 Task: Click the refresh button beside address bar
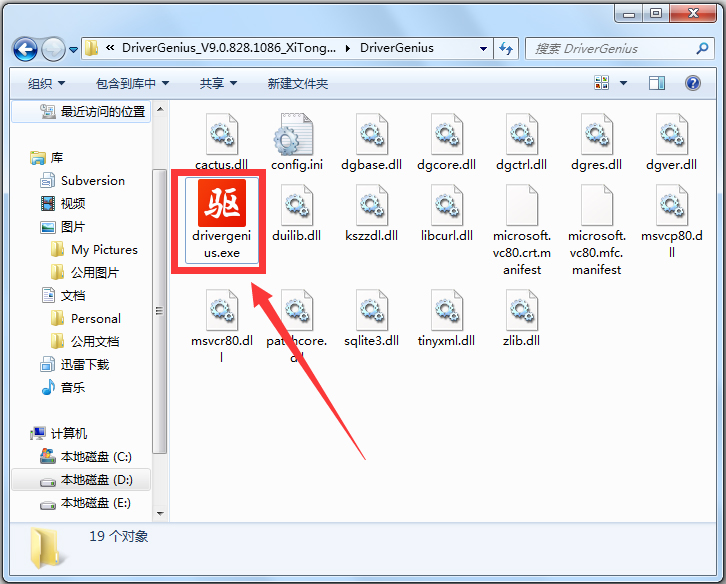click(x=506, y=48)
